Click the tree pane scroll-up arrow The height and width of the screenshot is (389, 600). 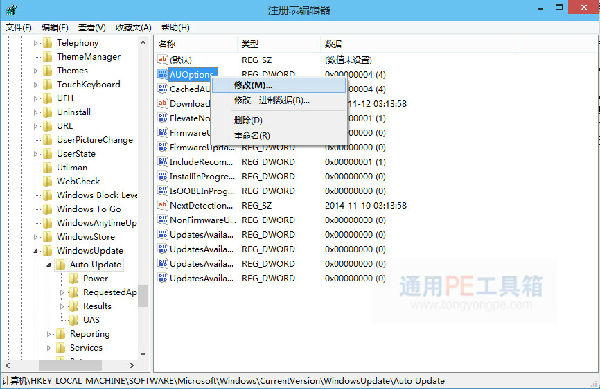coord(143,42)
